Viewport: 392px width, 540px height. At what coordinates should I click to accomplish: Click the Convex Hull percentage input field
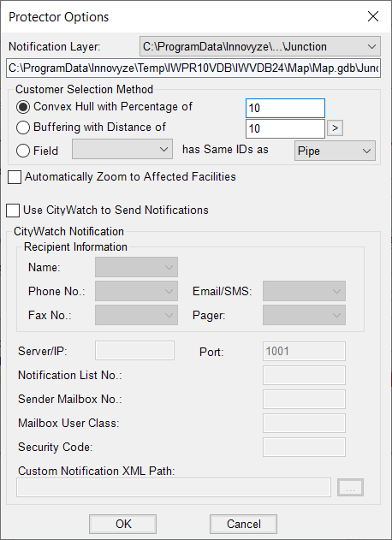[x=285, y=108]
